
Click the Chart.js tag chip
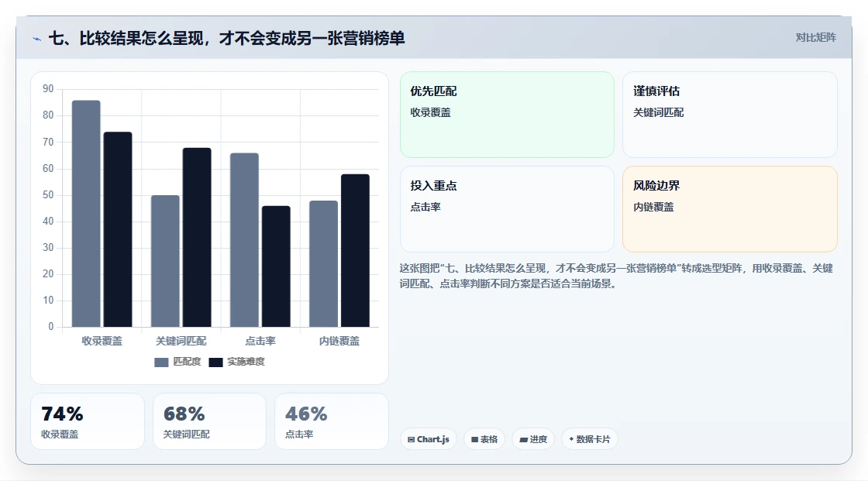(429, 439)
